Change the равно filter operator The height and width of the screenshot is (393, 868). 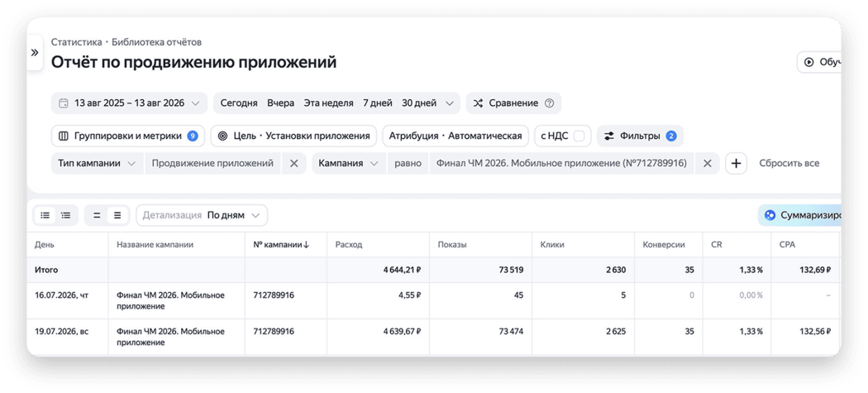(408, 164)
